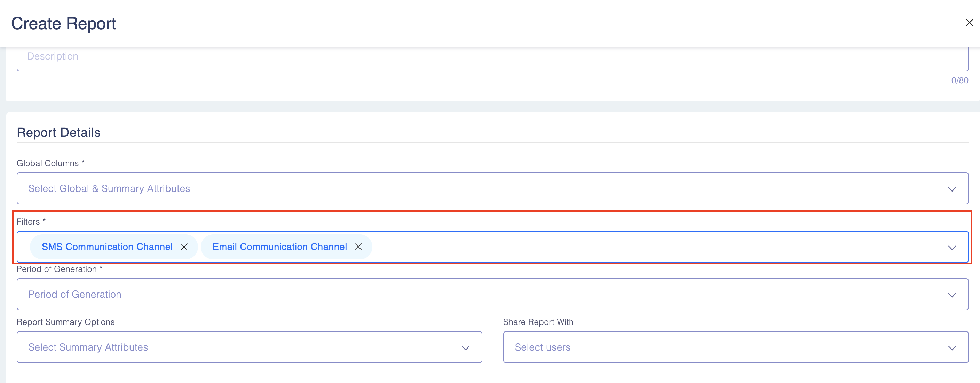Click the Period of Generation placeholder

tap(75, 295)
